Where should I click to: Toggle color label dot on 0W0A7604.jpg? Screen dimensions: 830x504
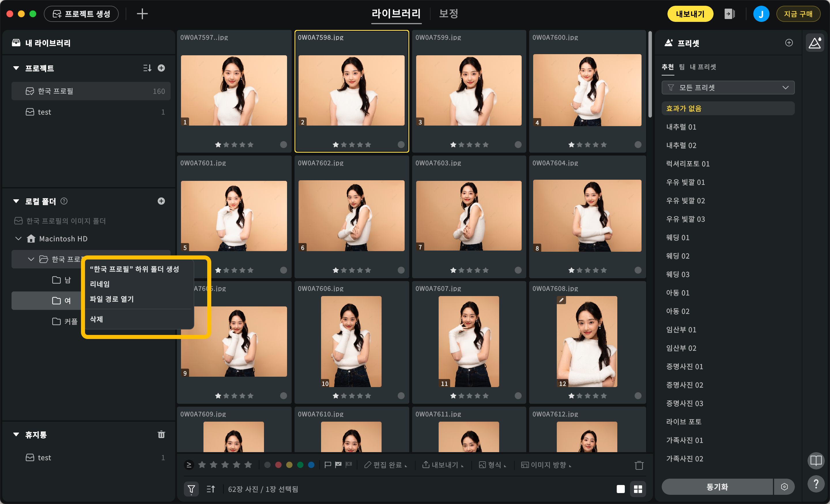click(x=638, y=270)
